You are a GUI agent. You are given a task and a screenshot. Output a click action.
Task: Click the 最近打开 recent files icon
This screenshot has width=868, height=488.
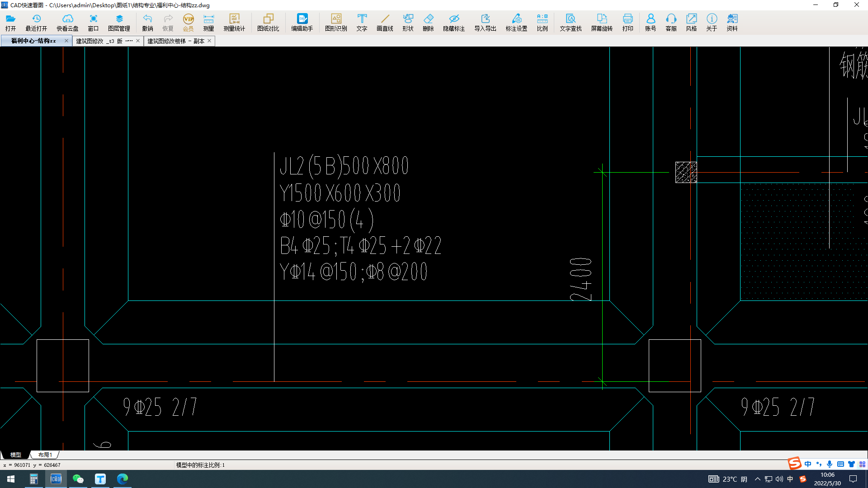click(36, 23)
